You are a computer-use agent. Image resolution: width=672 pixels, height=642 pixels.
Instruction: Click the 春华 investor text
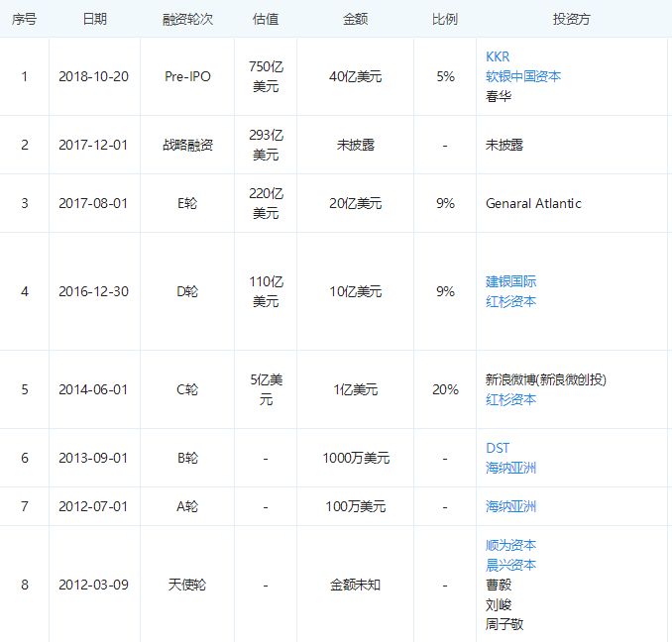[x=499, y=96]
